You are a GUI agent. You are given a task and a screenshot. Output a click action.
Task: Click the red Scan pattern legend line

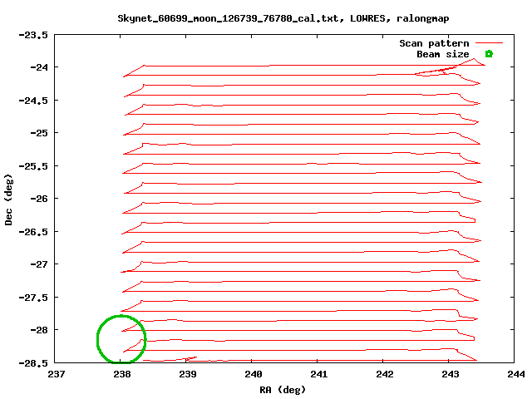490,43
